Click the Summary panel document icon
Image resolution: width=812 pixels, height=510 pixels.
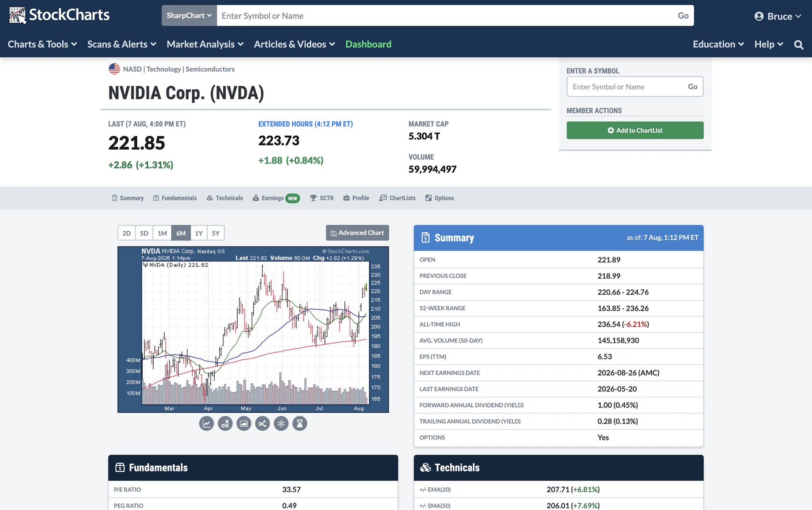tap(425, 238)
